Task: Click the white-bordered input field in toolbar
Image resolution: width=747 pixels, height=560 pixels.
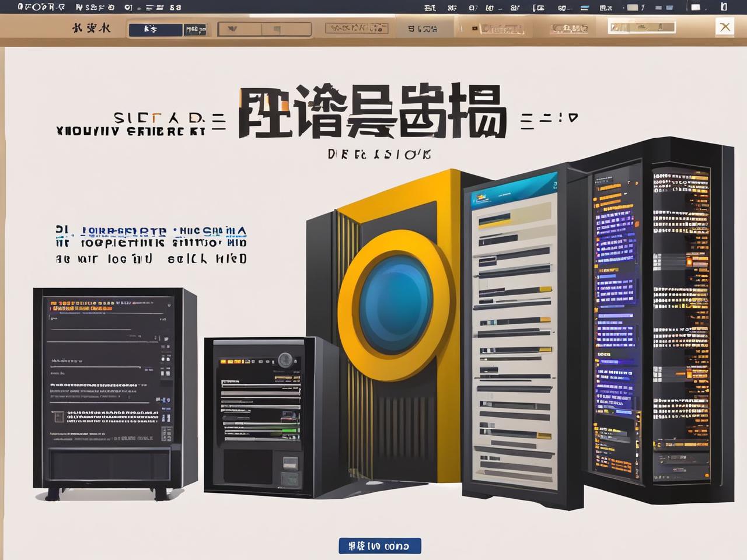Action: [641, 27]
